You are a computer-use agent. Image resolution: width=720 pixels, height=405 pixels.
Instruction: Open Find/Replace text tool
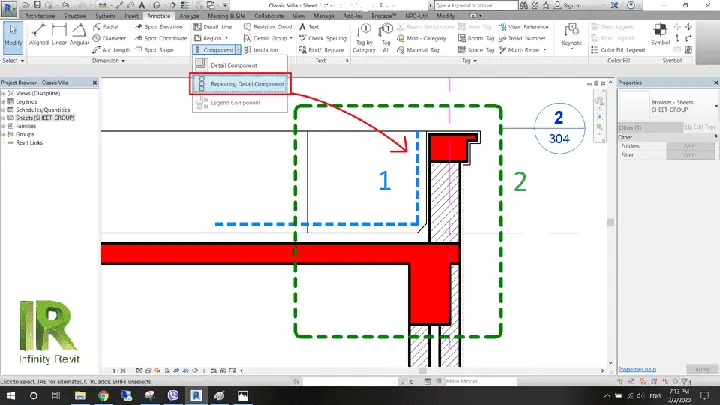click(x=321, y=50)
